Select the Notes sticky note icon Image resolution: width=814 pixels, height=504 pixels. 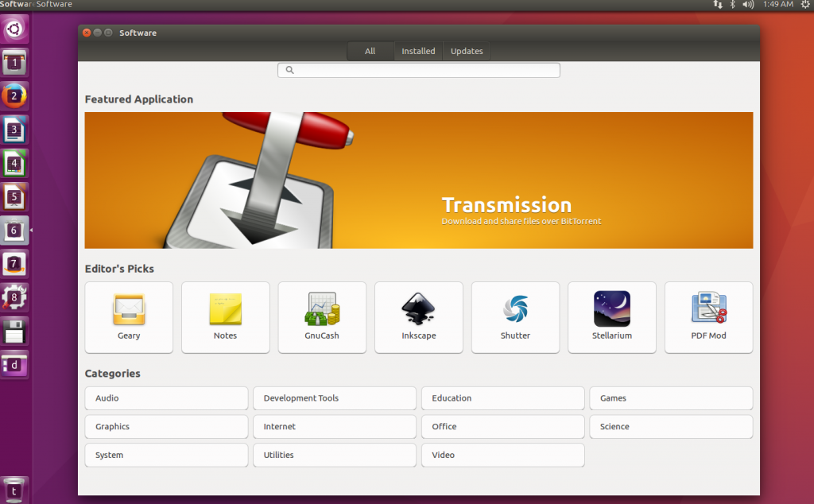pos(225,309)
